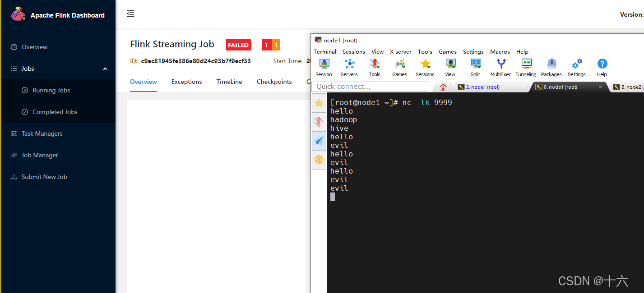
Task: Open the globe sidebar icon
Action: pyautogui.click(x=319, y=160)
